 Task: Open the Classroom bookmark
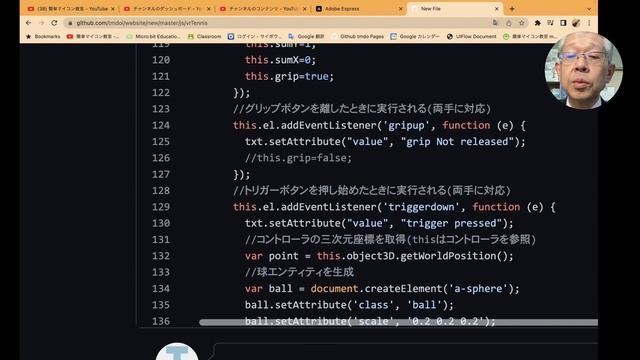(204, 36)
